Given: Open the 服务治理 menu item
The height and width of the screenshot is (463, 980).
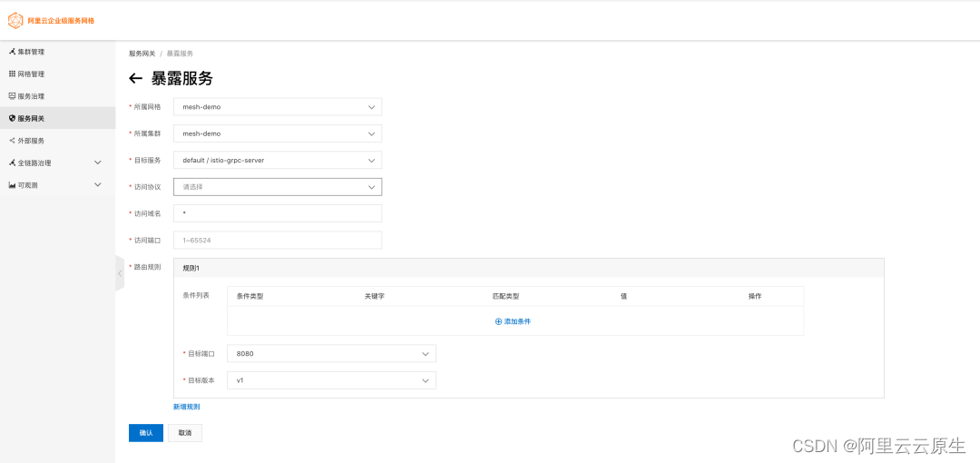Looking at the screenshot, I should (x=57, y=96).
